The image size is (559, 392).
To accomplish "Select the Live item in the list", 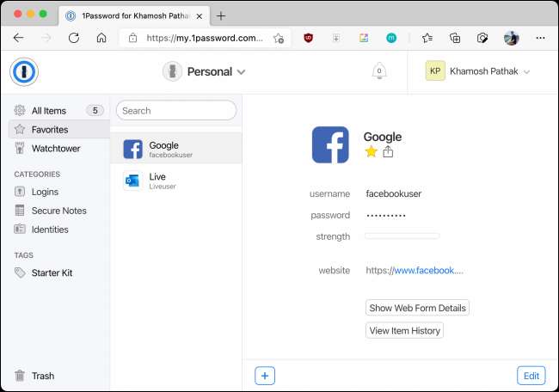I will pyautogui.click(x=176, y=181).
